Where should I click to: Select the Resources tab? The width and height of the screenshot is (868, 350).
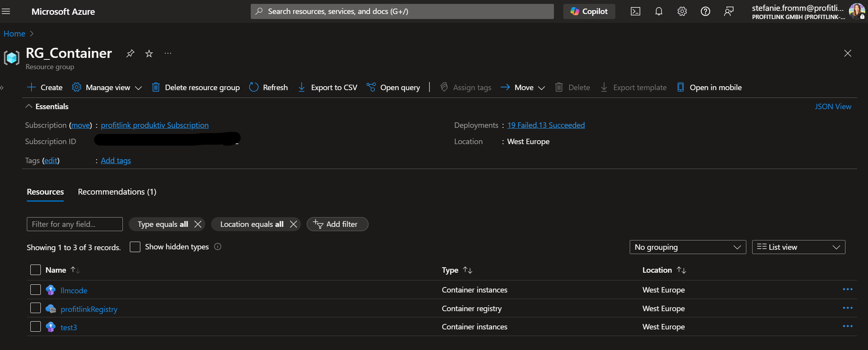[45, 192]
